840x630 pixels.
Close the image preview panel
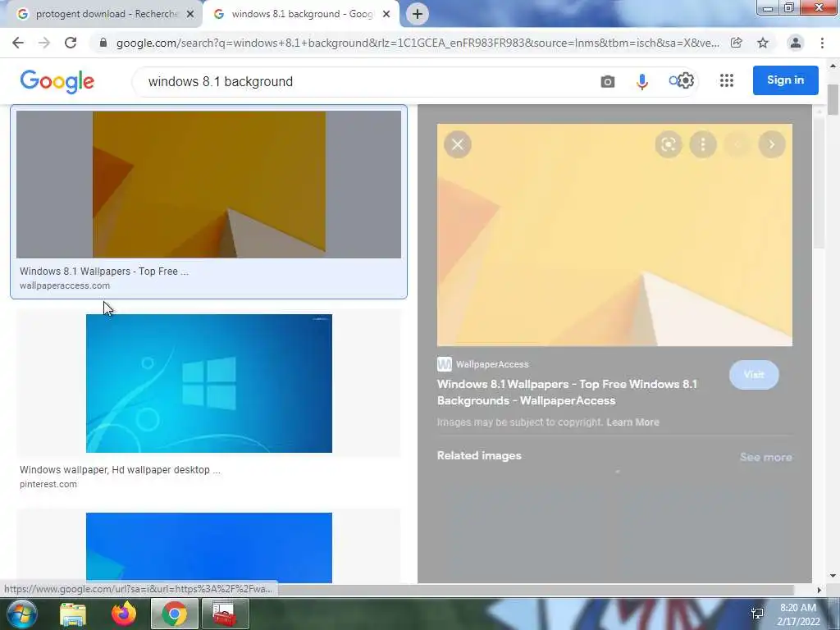(458, 144)
